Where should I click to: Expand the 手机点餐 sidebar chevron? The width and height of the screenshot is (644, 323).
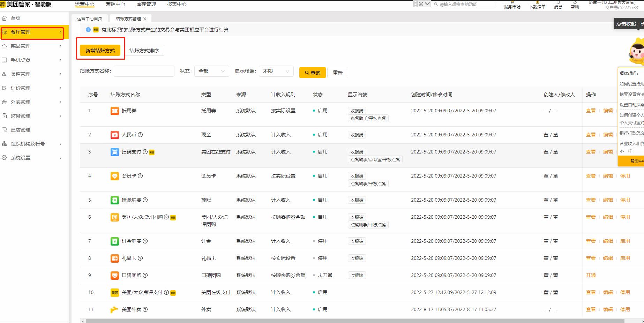(60, 60)
